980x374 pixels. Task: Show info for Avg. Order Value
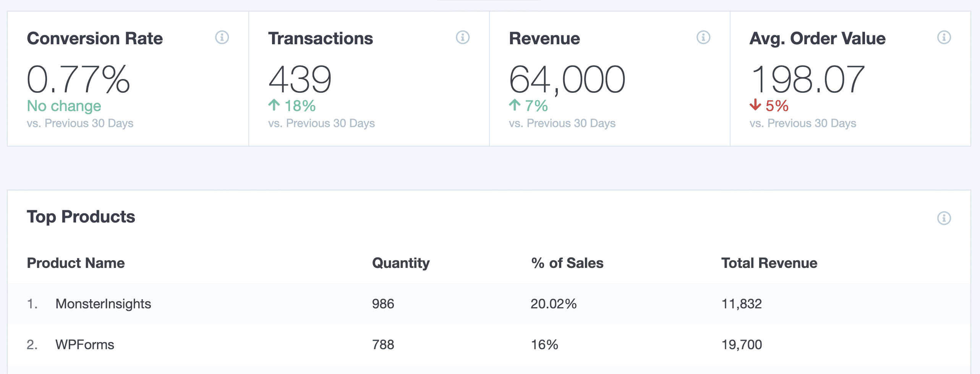pyautogui.click(x=944, y=37)
